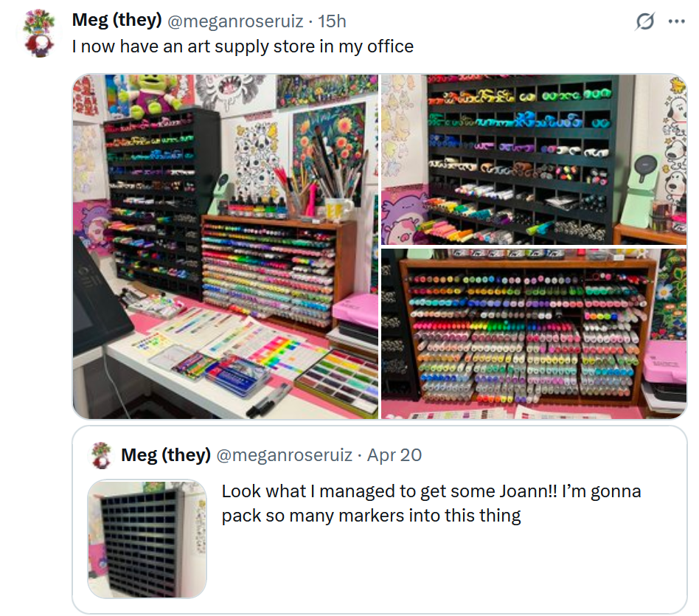The image size is (699, 616).
Task: Click Meg (they) name in quoted tweet
Action: click(166, 455)
